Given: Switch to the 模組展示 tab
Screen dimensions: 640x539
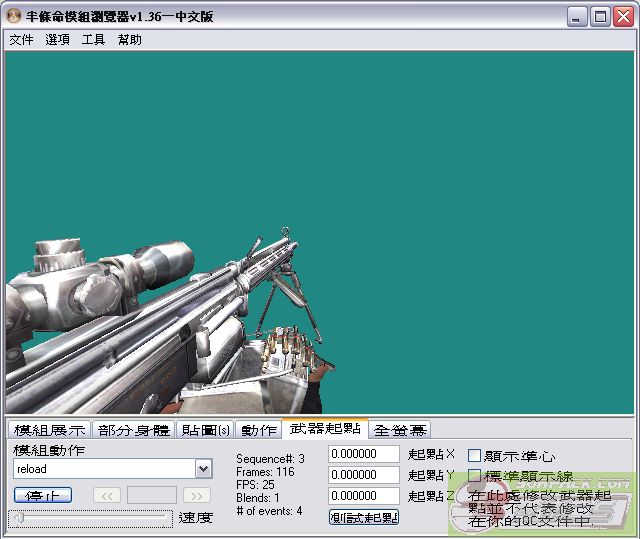Looking at the screenshot, I should click(49, 430).
